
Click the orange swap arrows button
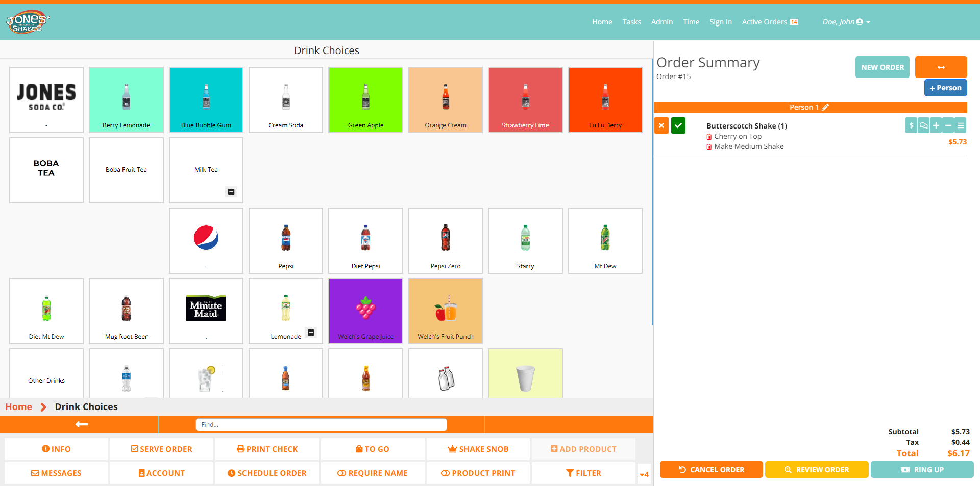coord(941,67)
